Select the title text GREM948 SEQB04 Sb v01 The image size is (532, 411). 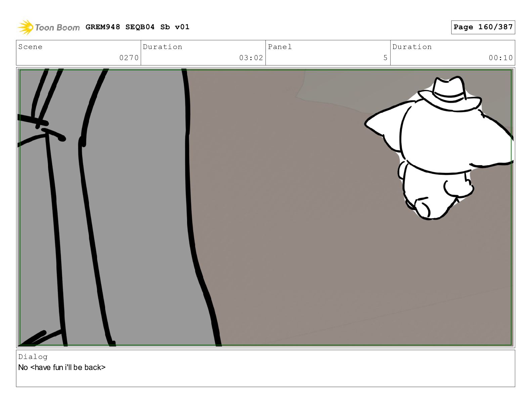pos(137,27)
